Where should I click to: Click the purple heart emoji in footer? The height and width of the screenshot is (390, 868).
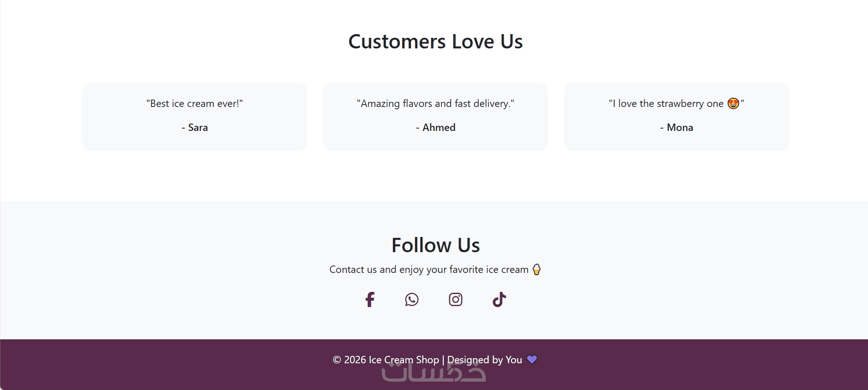point(532,360)
